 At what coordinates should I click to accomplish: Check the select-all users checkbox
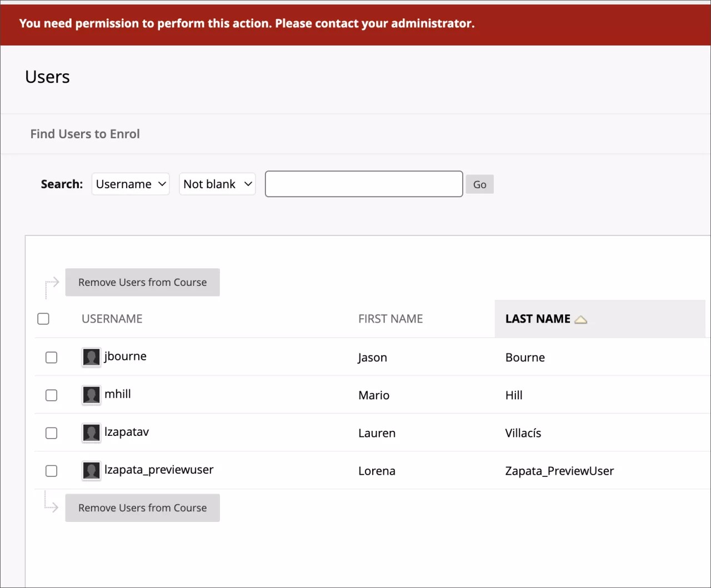(x=43, y=319)
